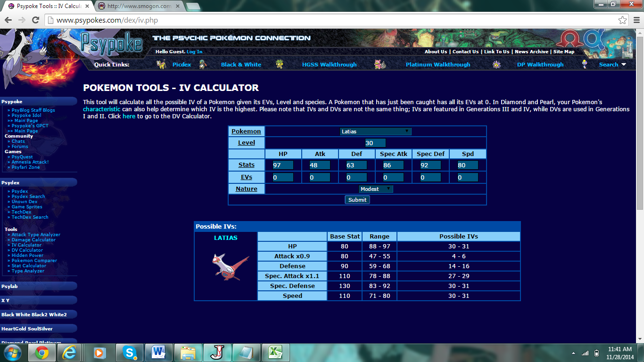
Task: Click the Pokemon sprite beside Picdex link
Action: pyautogui.click(x=161, y=65)
